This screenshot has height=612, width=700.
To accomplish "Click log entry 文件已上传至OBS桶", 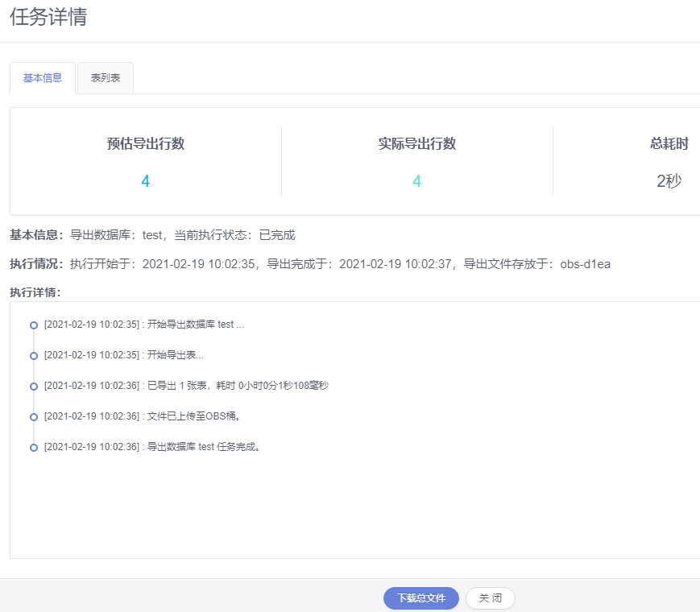I will tap(143, 416).
